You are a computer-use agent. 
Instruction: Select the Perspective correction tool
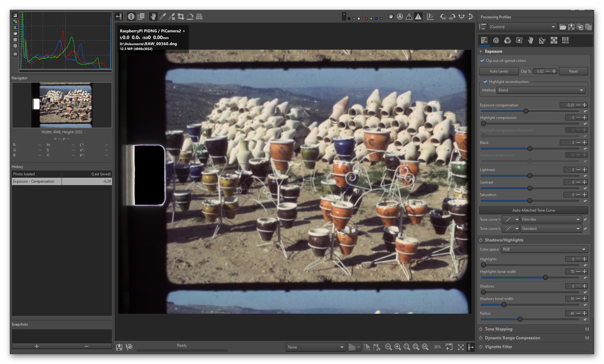pos(199,17)
